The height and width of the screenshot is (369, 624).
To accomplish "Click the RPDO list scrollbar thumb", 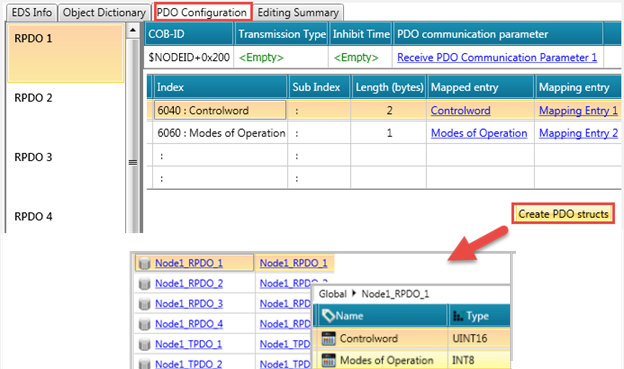I will coord(133,162).
